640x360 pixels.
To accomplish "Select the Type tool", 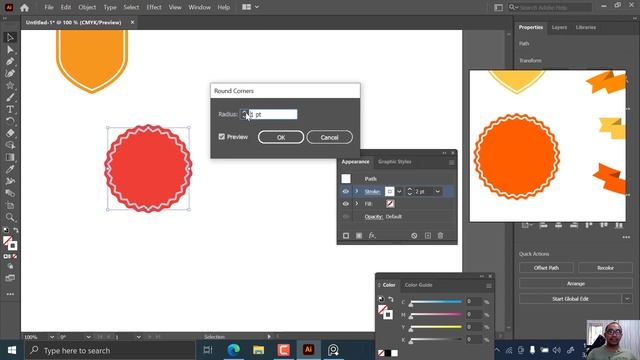I will [10, 109].
